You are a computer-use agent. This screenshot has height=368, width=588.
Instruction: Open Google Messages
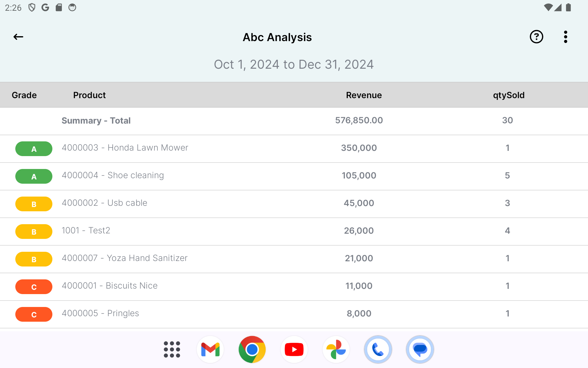coord(420,349)
